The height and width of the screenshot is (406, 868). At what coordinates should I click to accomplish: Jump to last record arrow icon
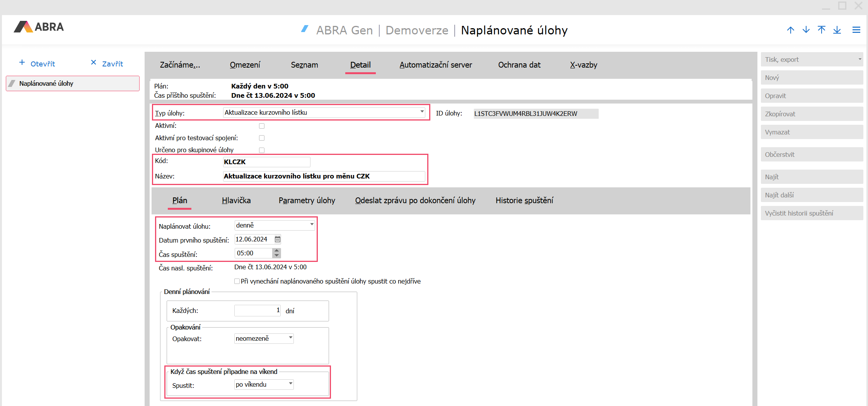[x=837, y=30]
